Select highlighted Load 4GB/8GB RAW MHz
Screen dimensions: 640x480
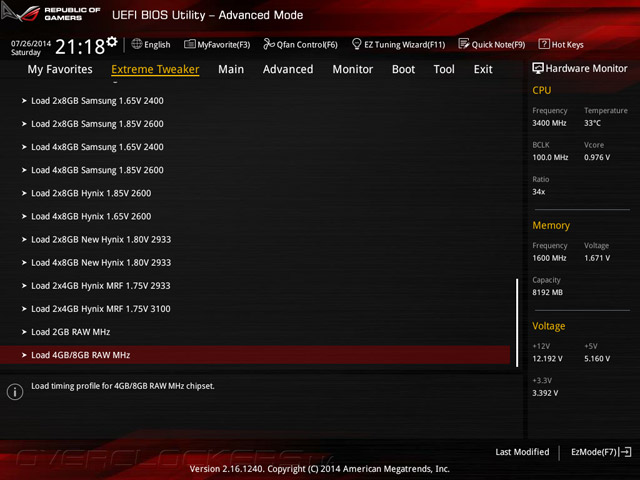click(x=255, y=355)
